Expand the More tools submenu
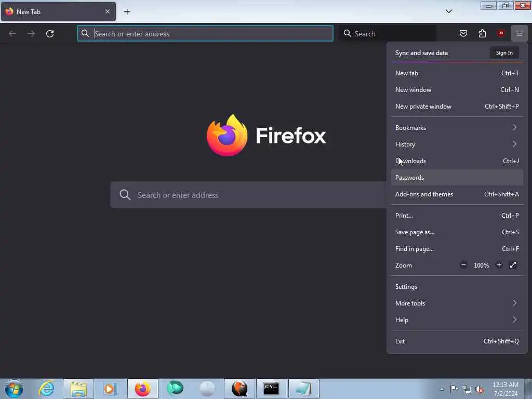Viewport: 532px width, 399px height. pyautogui.click(x=457, y=303)
